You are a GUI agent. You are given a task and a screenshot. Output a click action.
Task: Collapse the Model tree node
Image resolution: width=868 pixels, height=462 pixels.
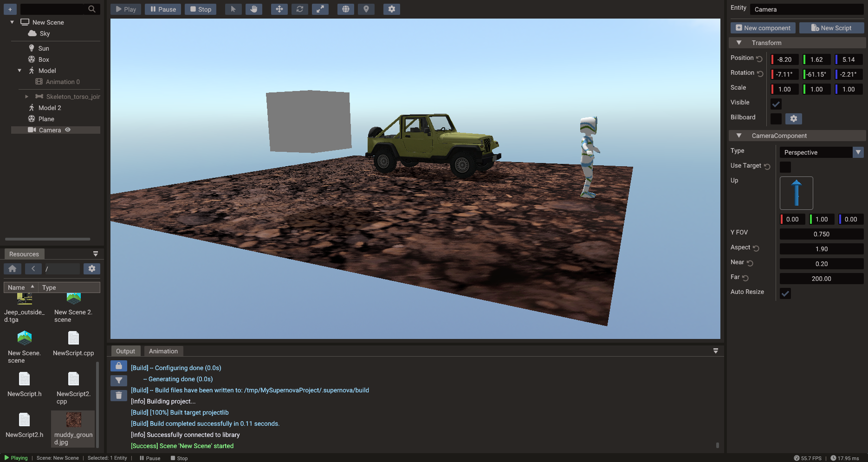(x=19, y=71)
